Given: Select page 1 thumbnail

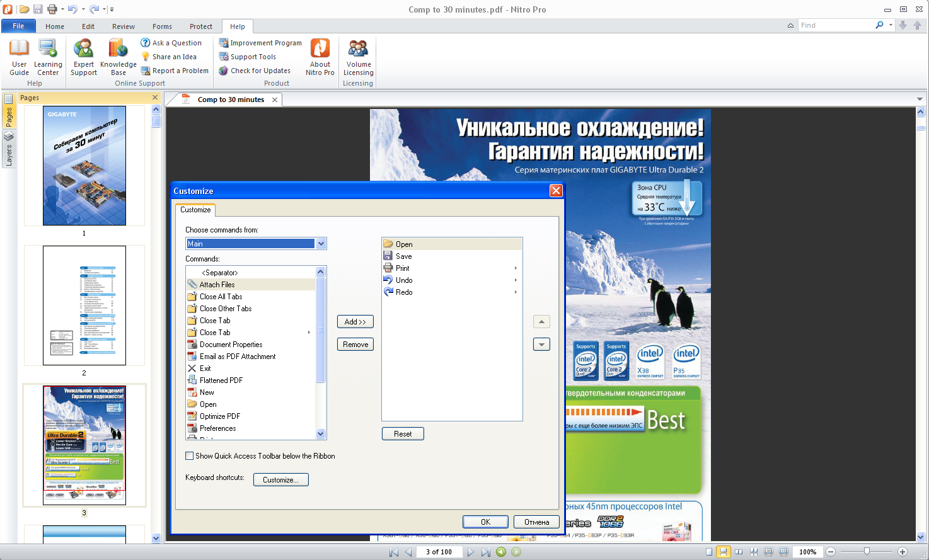Looking at the screenshot, I should point(84,166).
